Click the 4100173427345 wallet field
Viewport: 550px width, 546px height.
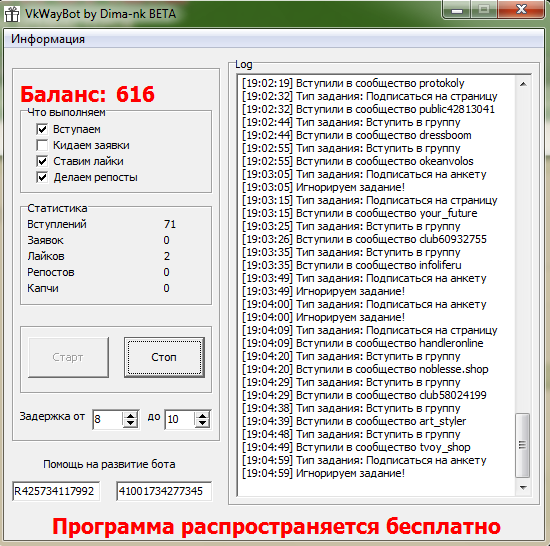click(x=164, y=491)
